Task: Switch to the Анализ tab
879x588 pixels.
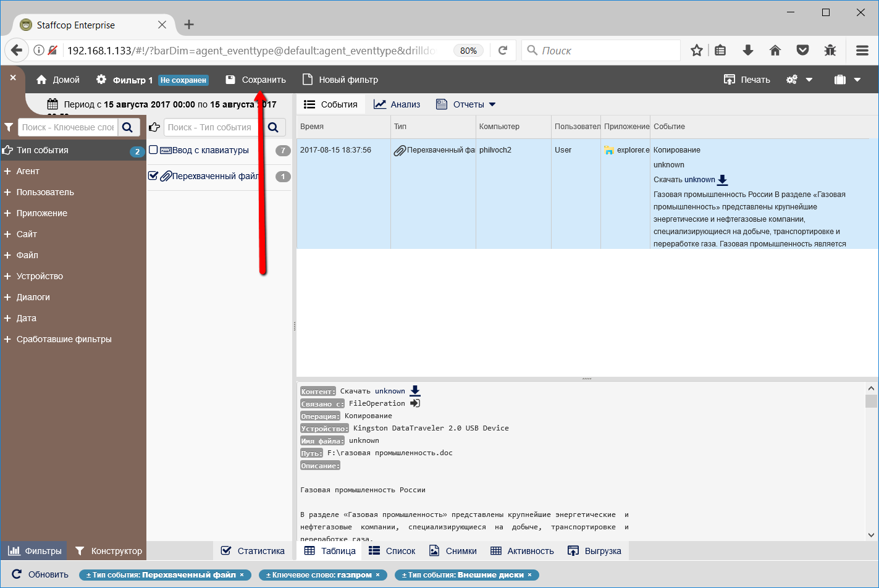Action: point(397,104)
